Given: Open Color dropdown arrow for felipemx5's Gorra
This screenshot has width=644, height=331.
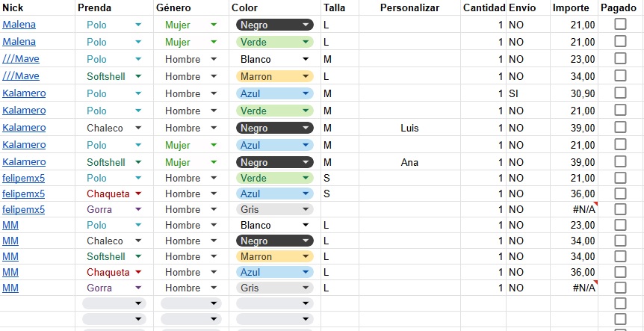Looking at the screenshot, I should point(306,209).
